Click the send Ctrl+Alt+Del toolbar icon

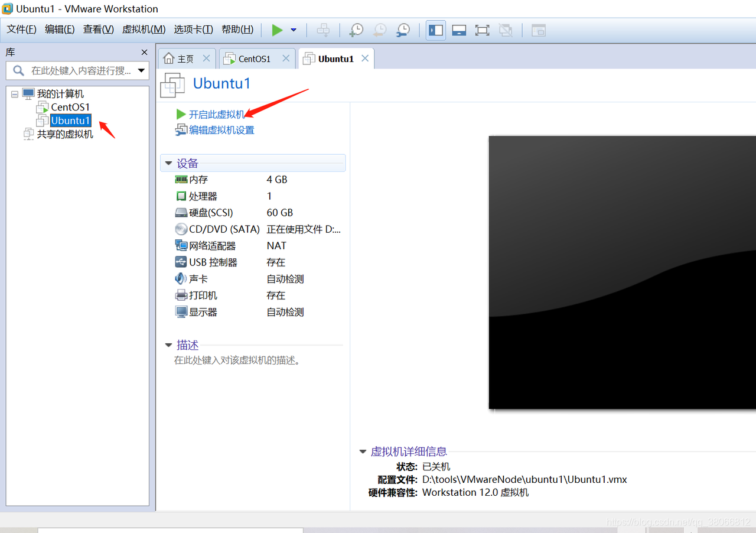323,30
